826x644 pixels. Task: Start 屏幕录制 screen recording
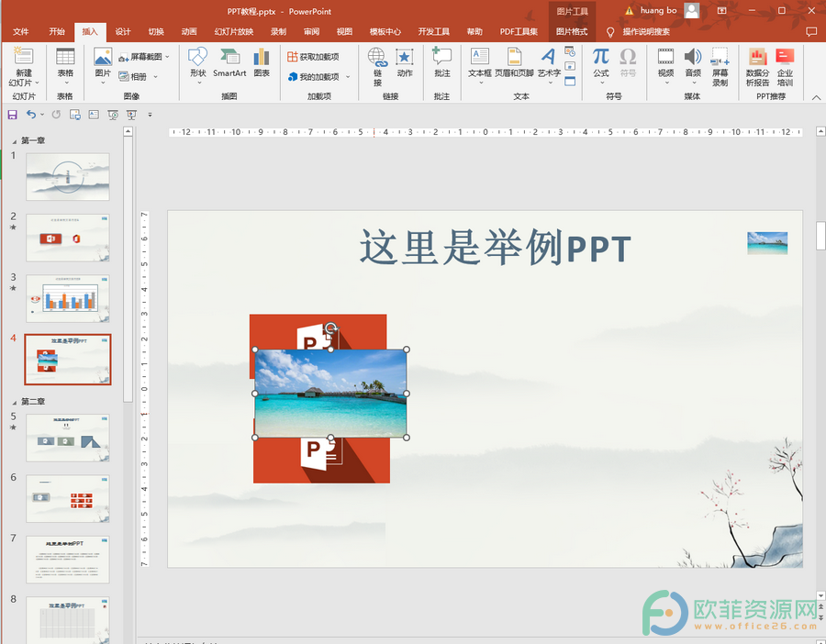pos(720,66)
